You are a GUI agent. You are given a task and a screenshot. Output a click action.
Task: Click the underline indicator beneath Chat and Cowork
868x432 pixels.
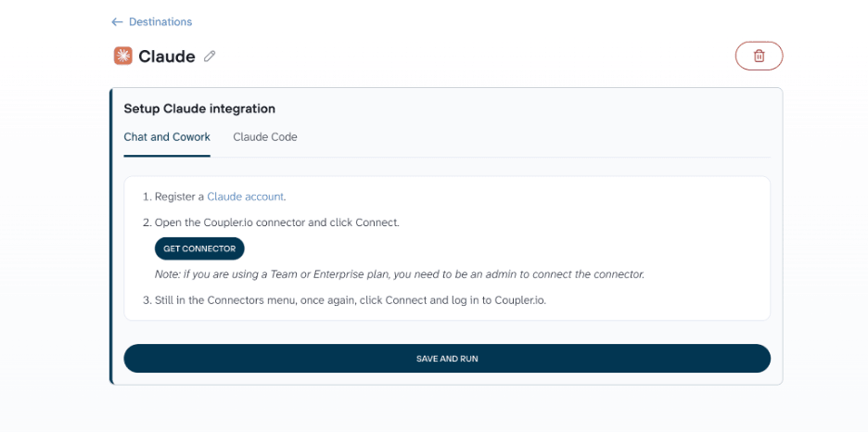point(167,156)
